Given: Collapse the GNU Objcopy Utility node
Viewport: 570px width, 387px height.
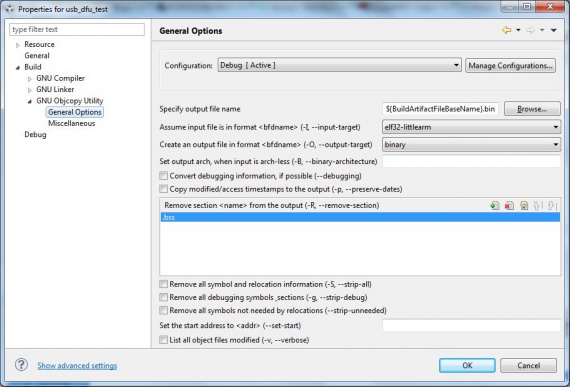Looking at the screenshot, I should coord(30,101).
